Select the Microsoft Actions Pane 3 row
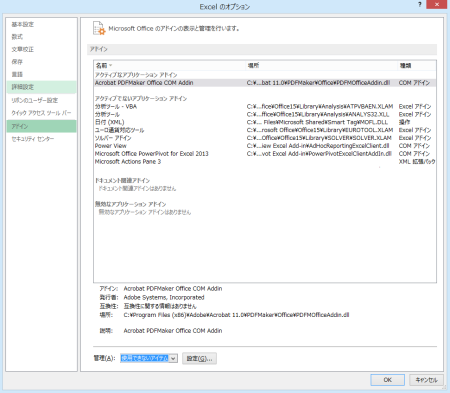Viewport: 450px width, 393px height. click(x=265, y=162)
